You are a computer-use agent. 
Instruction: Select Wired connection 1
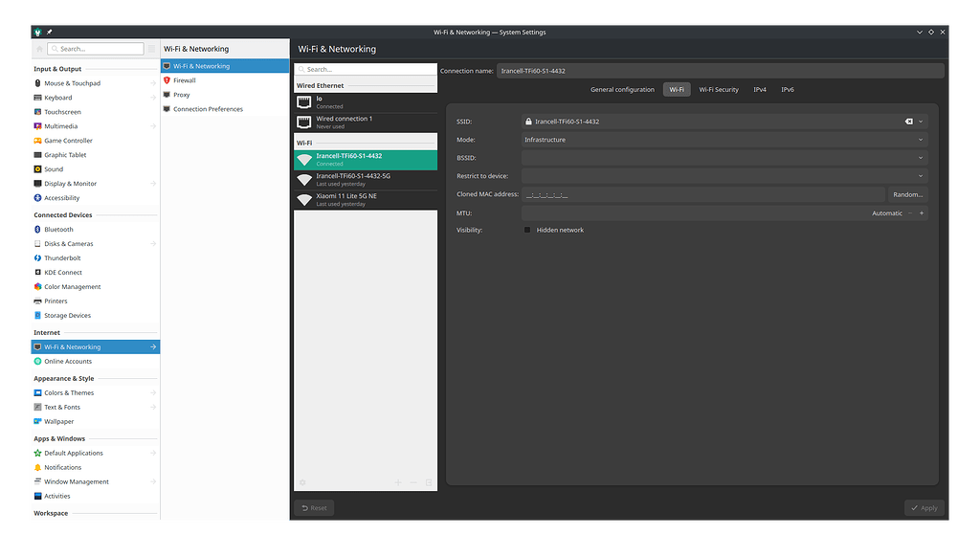pyautogui.click(x=366, y=123)
